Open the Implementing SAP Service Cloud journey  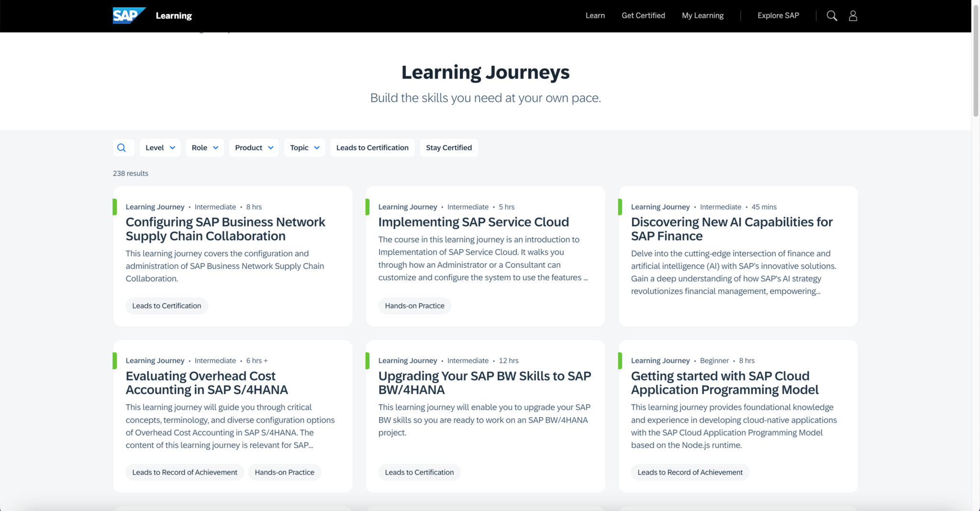coord(473,222)
